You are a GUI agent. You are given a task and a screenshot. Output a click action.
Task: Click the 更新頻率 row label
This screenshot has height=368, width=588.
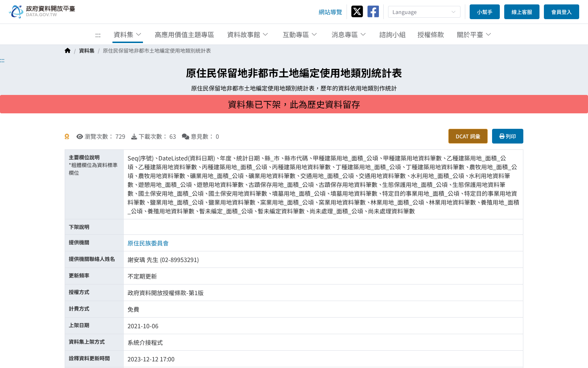click(x=79, y=276)
